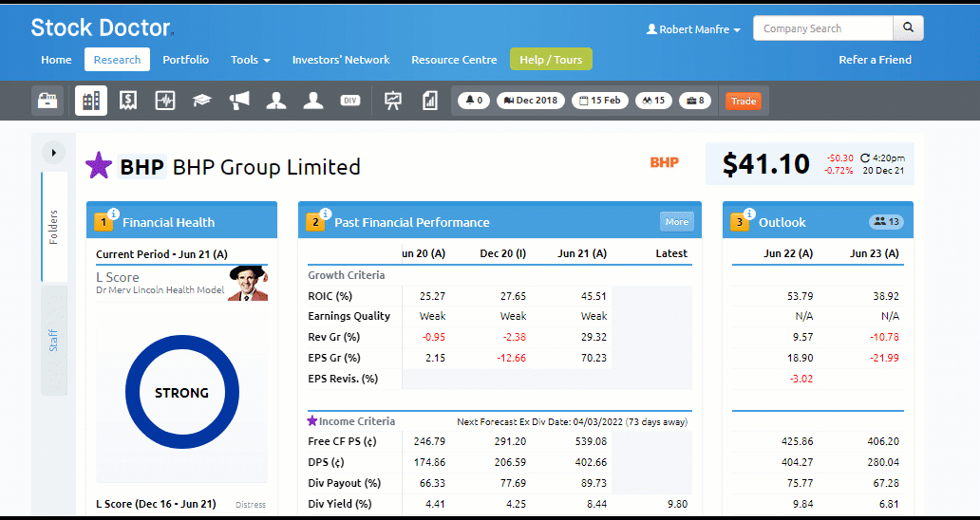Go to the Home tab
The image size is (980, 520).
tap(56, 60)
